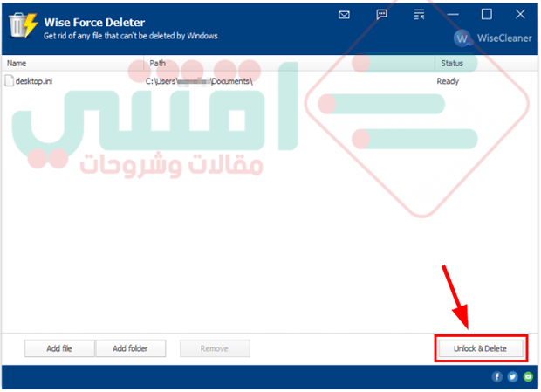The height and width of the screenshot is (392, 541).
Task: Click the desktop.ini file icon
Action: (10, 80)
